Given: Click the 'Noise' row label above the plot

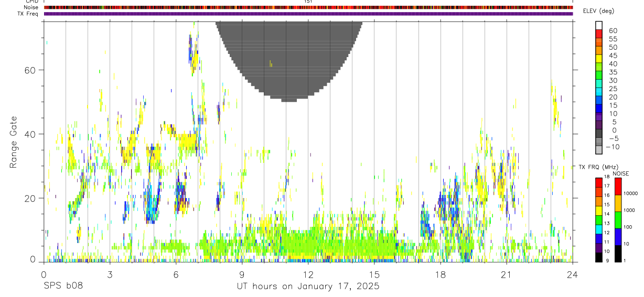Looking at the screenshot, I should click(31, 7).
